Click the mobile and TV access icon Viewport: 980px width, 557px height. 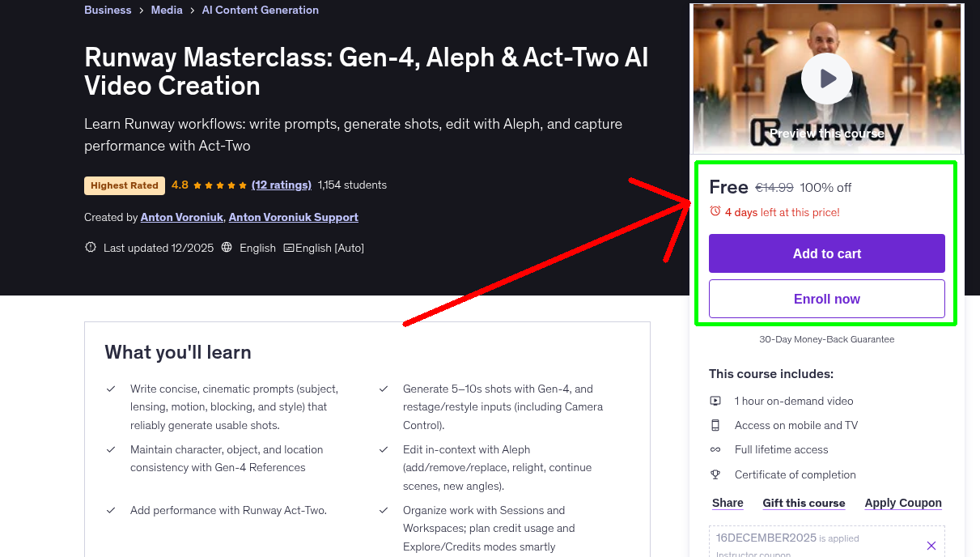coord(715,425)
